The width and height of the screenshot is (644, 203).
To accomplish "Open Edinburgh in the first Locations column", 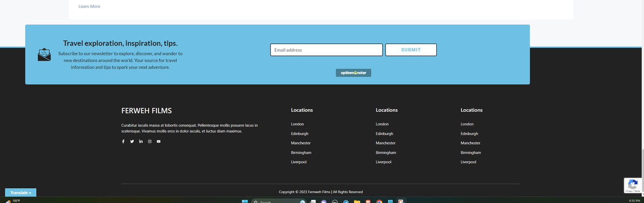I will coord(300,133).
